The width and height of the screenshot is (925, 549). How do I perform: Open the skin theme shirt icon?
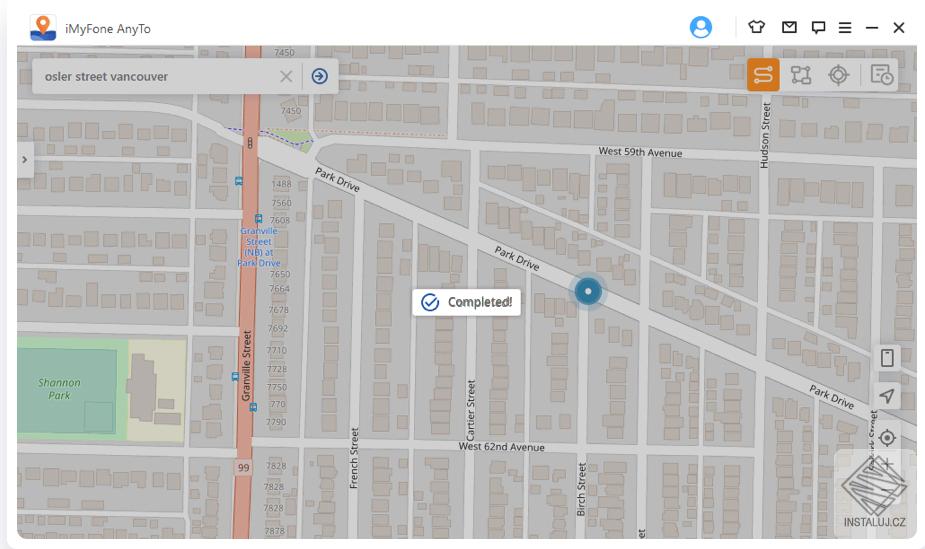[756, 27]
